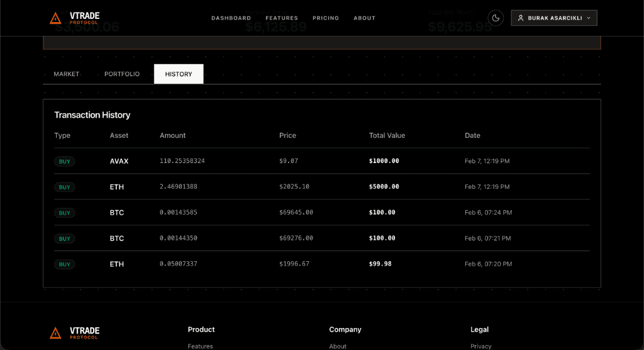Switch to the Market tab
Image resolution: width=644 pixels, height=350 pixels.
(x=67, y=74)
